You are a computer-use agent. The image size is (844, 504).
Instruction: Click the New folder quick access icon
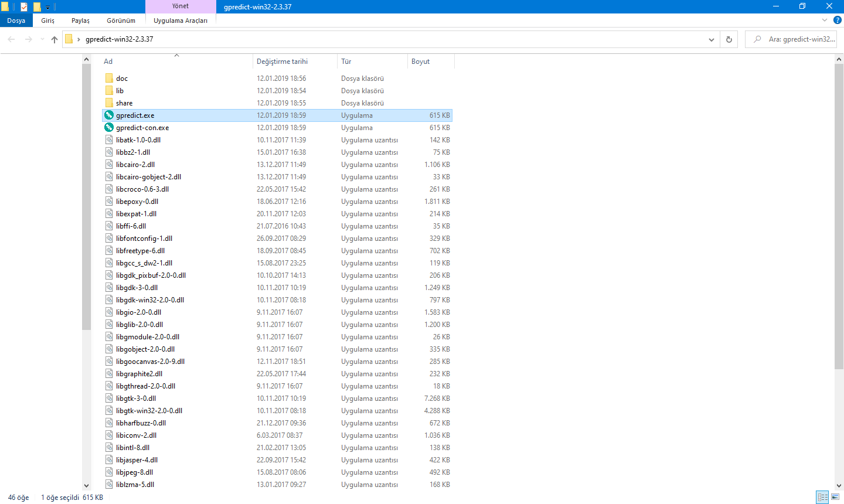pyautogui.click(x=37, y=7)
